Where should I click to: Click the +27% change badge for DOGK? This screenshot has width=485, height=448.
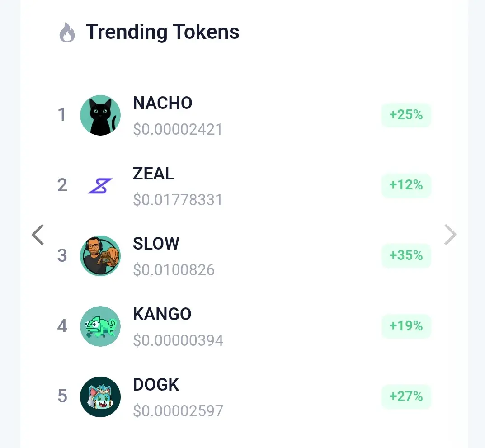pyautogui.click(x=406, y=396)
